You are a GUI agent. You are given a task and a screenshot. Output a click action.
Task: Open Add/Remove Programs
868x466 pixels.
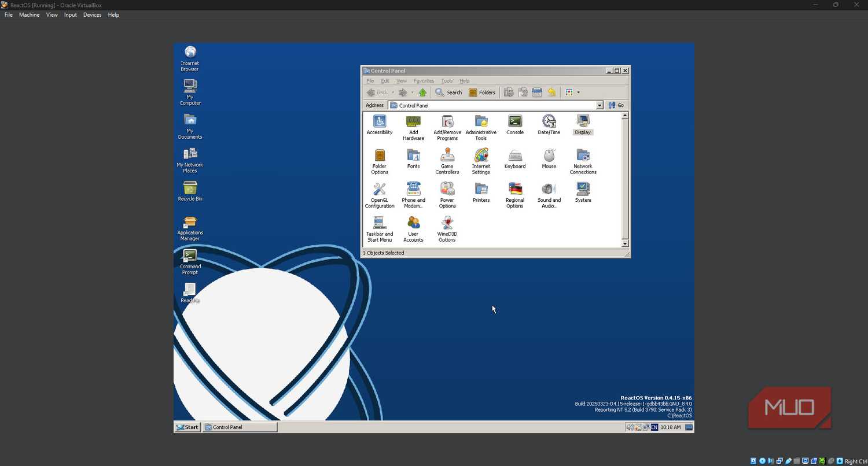click(447, 128)
